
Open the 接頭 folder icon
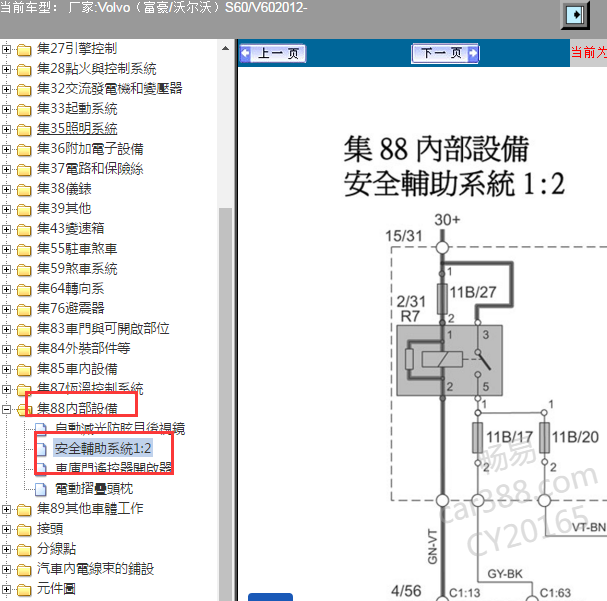(x=24, y=530)
